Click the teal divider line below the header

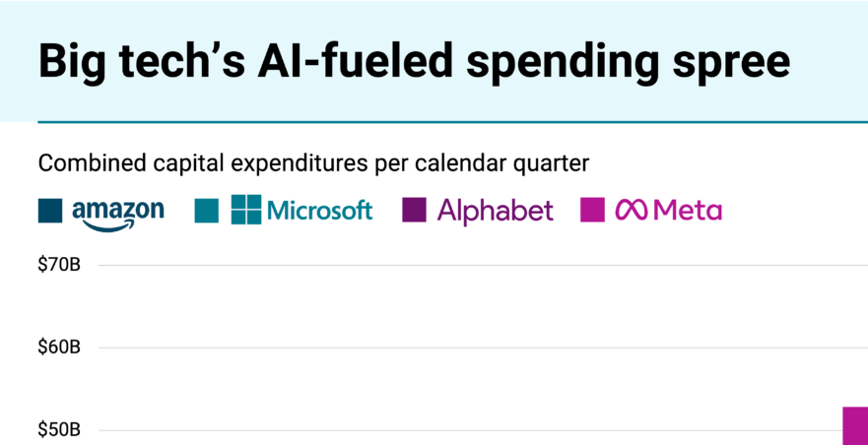(453, 123)
